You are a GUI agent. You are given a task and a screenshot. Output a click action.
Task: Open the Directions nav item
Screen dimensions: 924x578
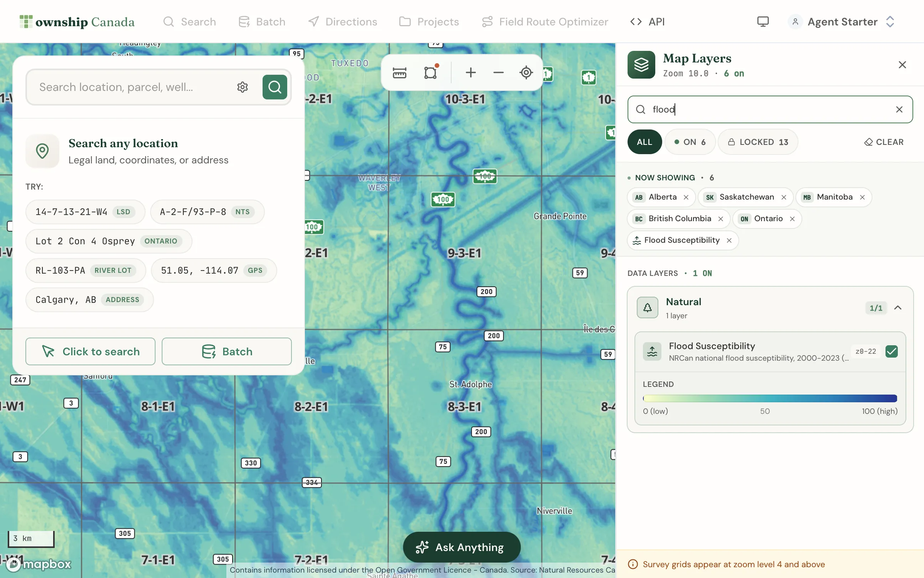click(342, 22)
